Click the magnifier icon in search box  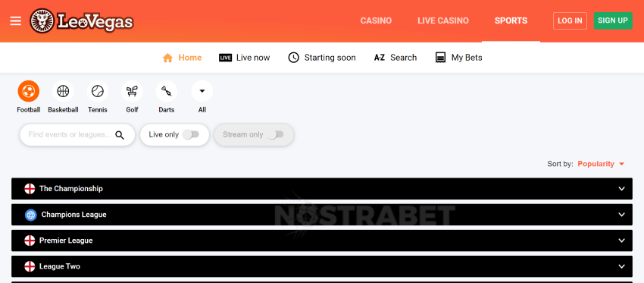(120, 135)
